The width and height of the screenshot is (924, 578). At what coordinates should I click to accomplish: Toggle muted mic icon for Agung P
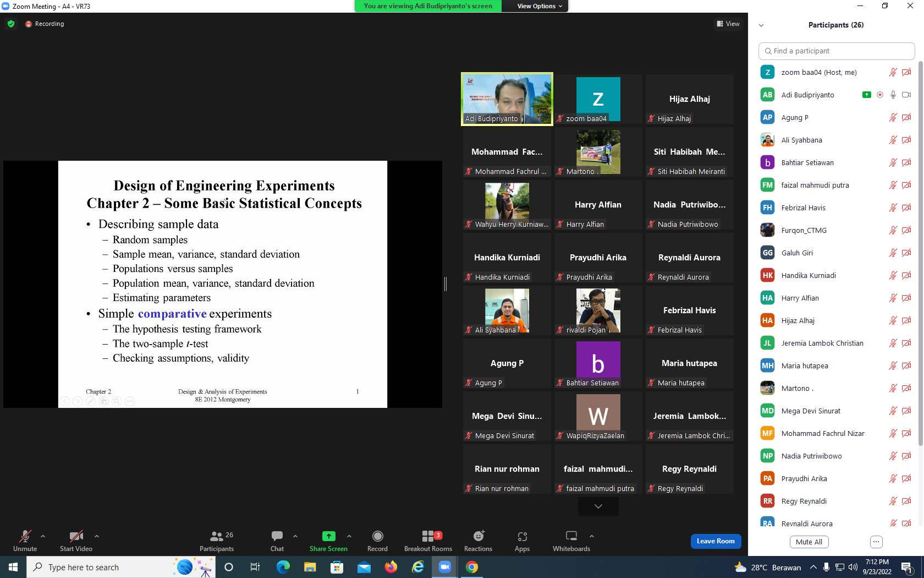click(x=893, y=117)
